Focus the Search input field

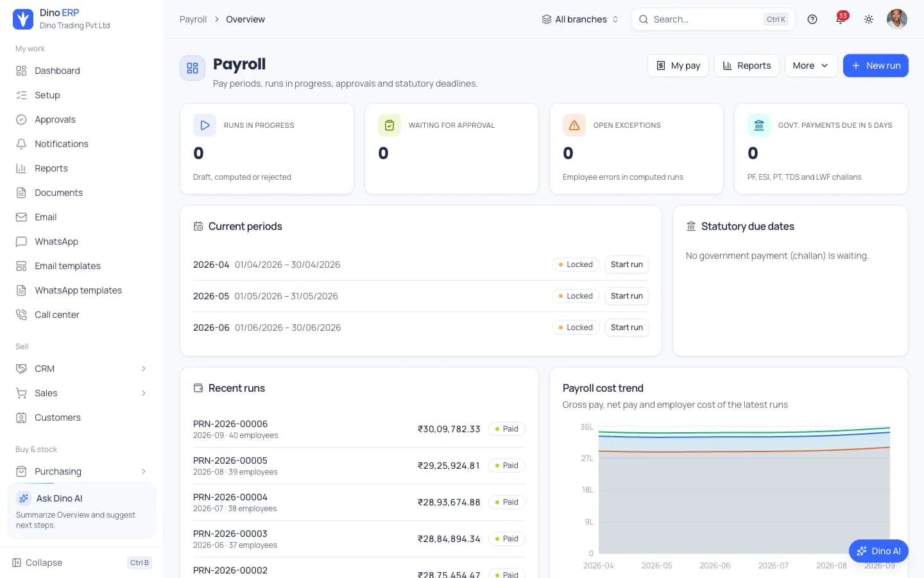pyautogui.click(x=714, y=19)
